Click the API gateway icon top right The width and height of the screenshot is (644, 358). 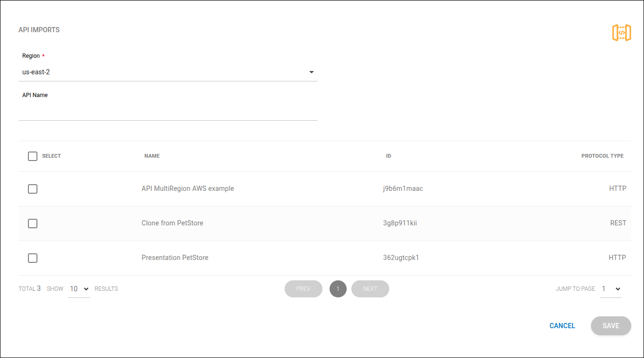[622, 32]
